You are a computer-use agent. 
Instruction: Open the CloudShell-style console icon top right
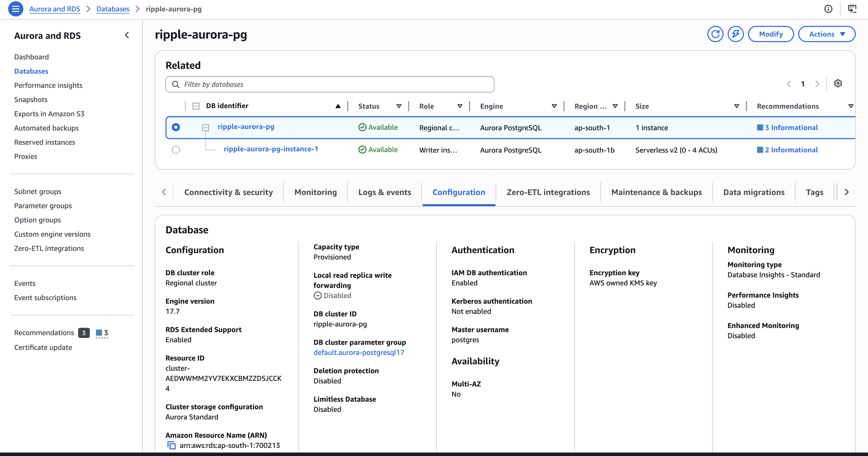[852, 9]
